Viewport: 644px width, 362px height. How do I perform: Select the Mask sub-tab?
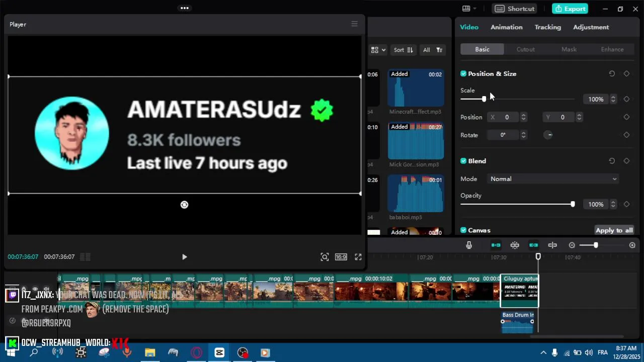[569, 49]
